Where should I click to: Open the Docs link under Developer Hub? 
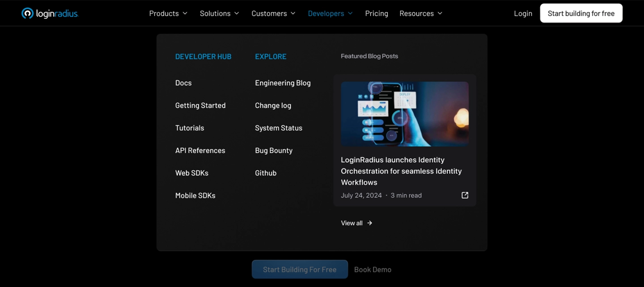point(183,83)
